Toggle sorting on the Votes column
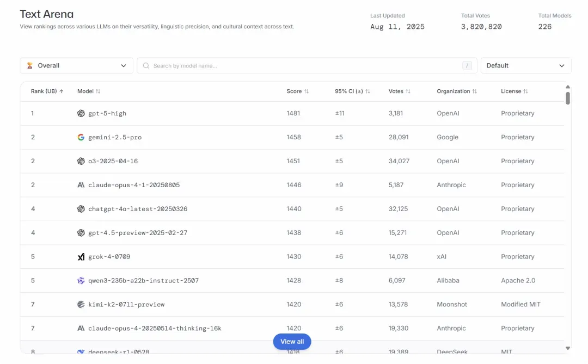The width and height of the screenshot is (588, 364). pos(408,91)
